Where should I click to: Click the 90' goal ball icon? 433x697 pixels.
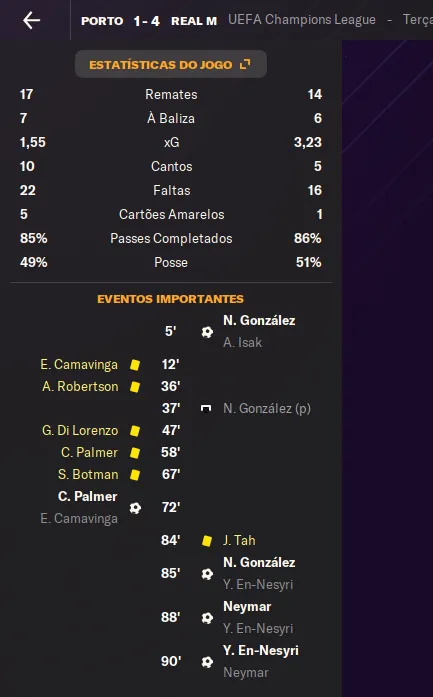click(x=207, y=662)
